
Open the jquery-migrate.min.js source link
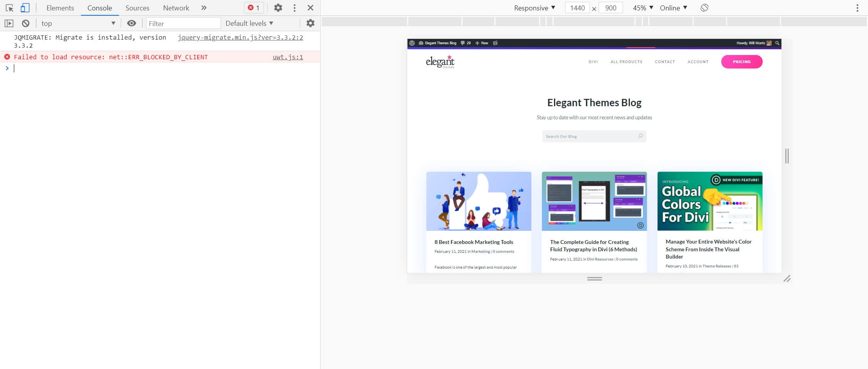tap(240, 37)
